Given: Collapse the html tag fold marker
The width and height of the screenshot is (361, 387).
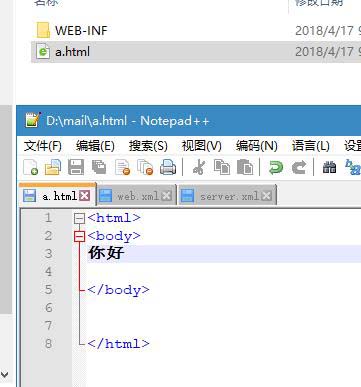Looking at the screenshot, I should point(79,218).
